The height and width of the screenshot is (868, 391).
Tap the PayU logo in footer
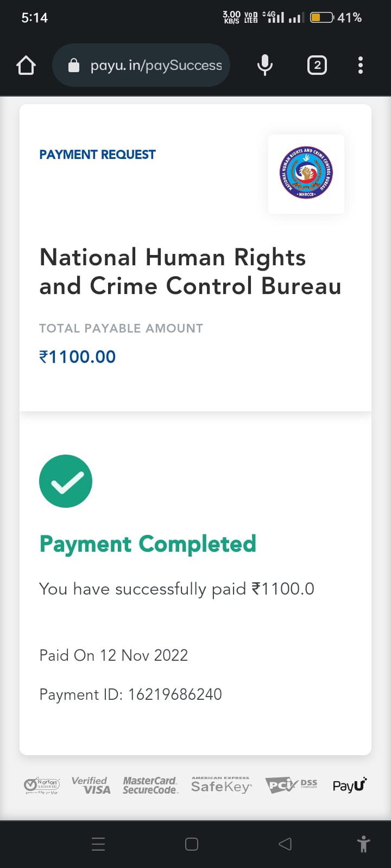[x=350, y=785]
